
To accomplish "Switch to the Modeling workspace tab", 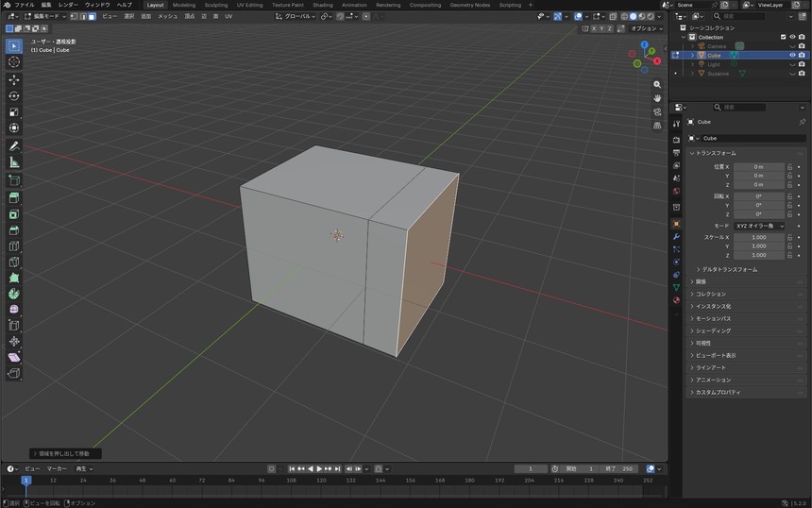I will tap(184, 5).
